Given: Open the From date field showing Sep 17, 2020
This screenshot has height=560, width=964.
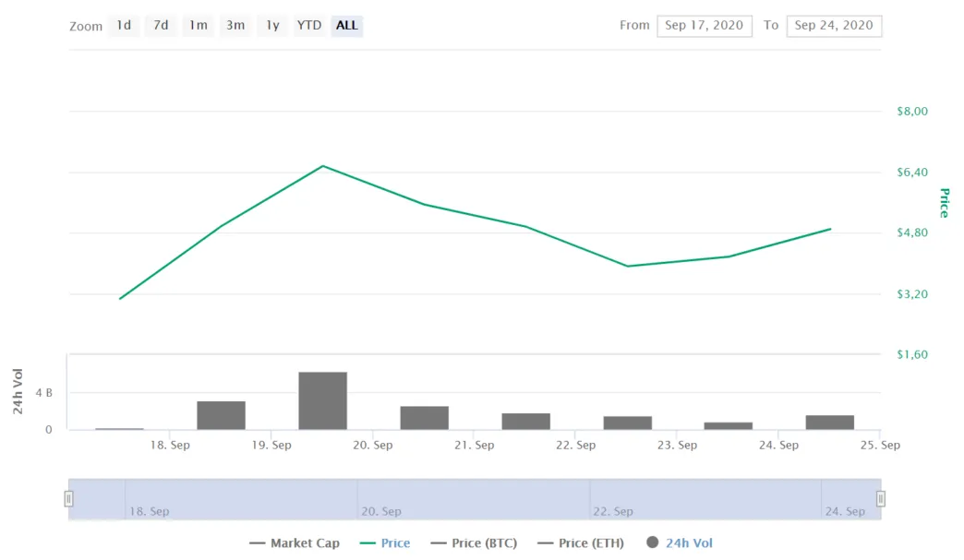Looking at the screenshot, I should [705, 26].
